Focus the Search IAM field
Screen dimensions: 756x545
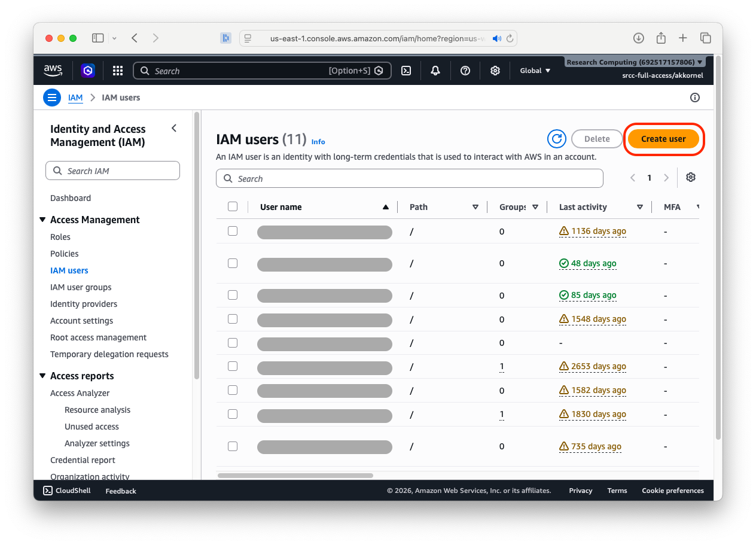click(112, 170)
